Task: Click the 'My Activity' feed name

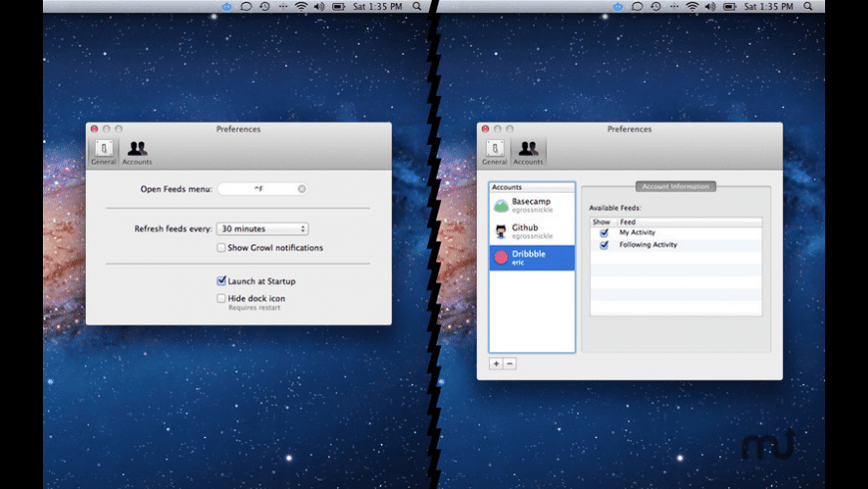Action: point(638,233)
